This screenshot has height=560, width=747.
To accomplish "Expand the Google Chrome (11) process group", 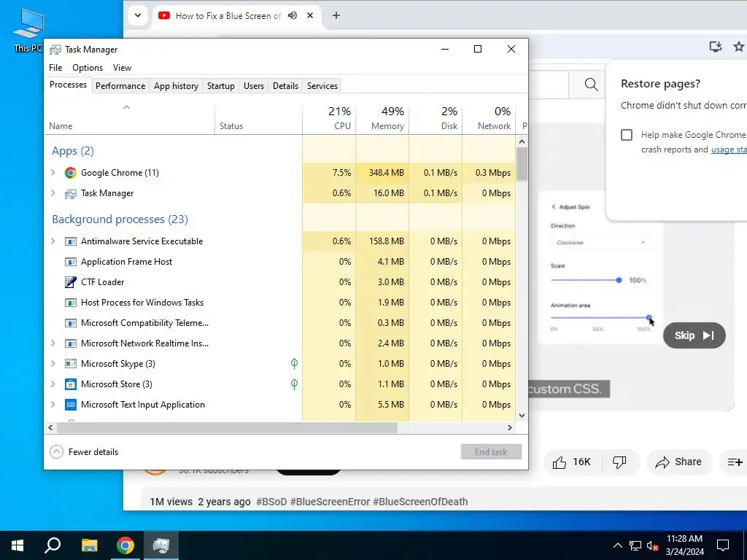I will pyautogui.click(x=53, y=173).
